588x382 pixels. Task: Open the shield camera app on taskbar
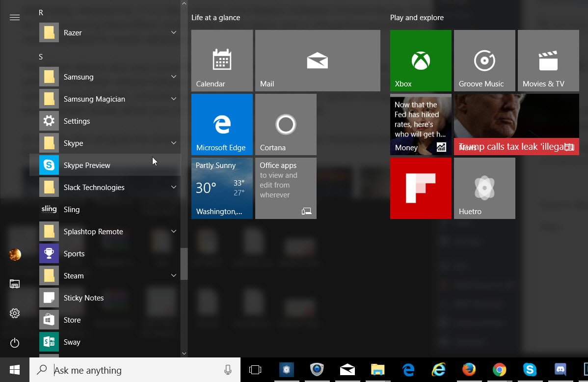click(317, 370)
